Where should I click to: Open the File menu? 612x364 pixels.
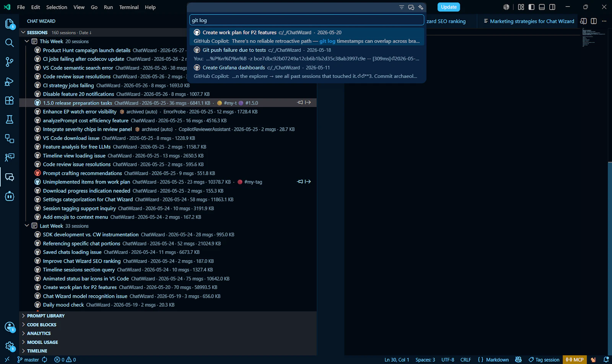[21, 7]
